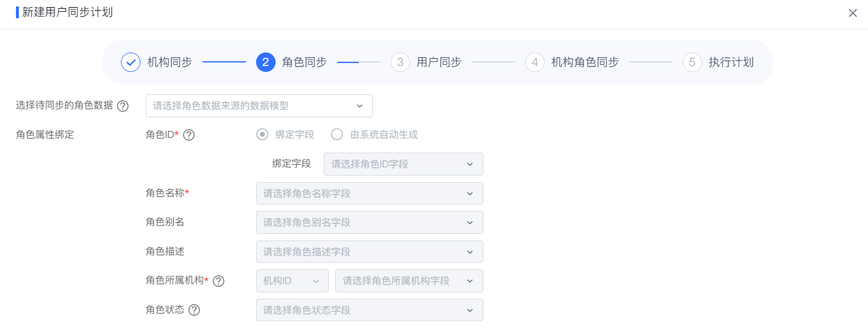Open the 请选择角色数据来源的数据模型 dropdown
The image size is (868, 330).
[x=259, y=105]
